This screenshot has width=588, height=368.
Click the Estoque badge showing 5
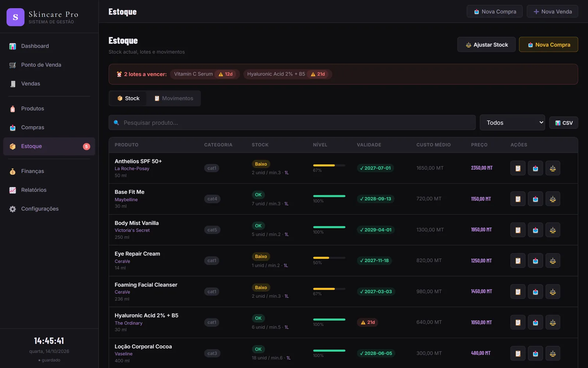coord(86,146)
